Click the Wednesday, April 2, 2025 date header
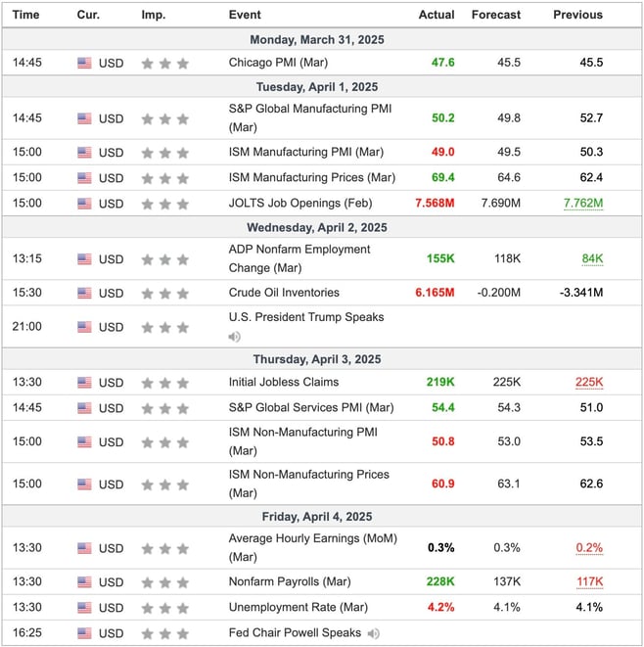 (317, 228)
